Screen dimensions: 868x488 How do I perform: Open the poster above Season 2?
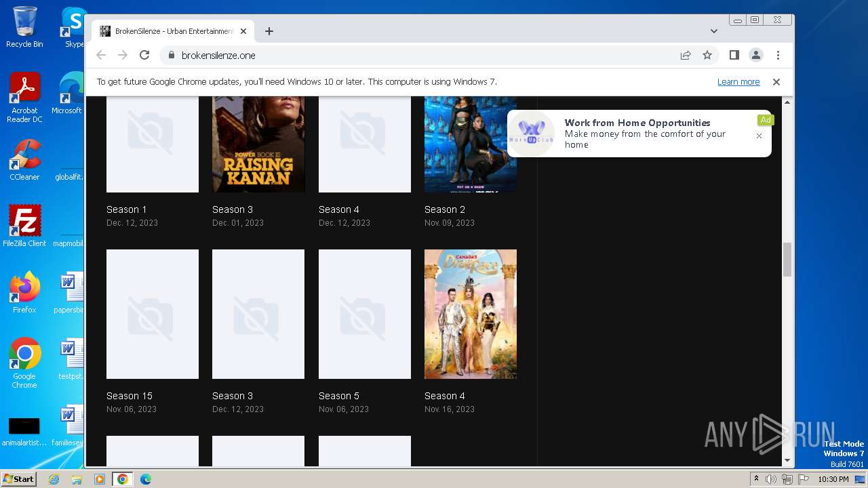pos(471,144)
